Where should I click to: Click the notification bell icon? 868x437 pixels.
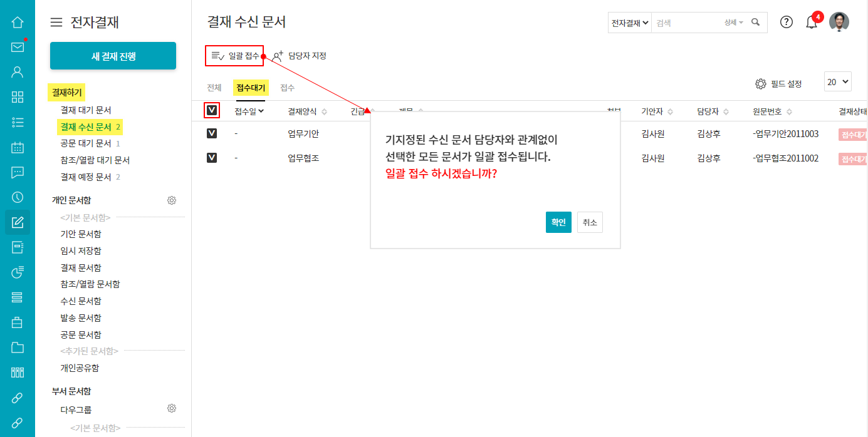[x=812, y=23]
